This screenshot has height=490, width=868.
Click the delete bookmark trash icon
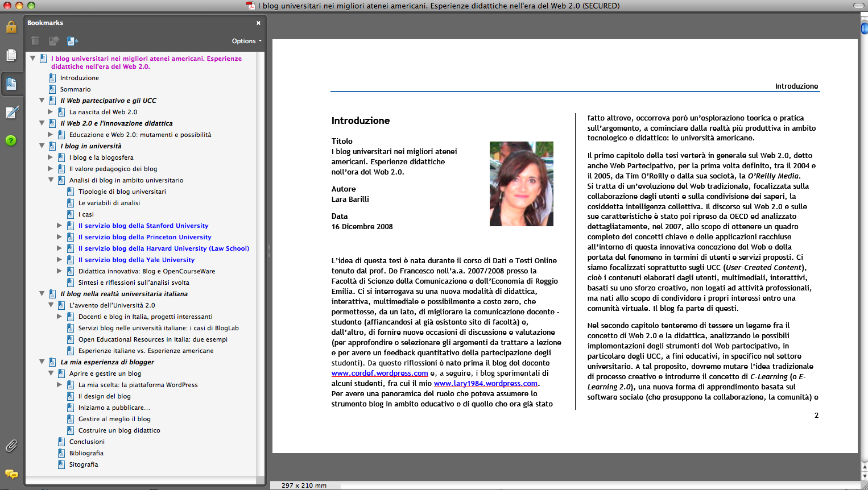[35, 41]
